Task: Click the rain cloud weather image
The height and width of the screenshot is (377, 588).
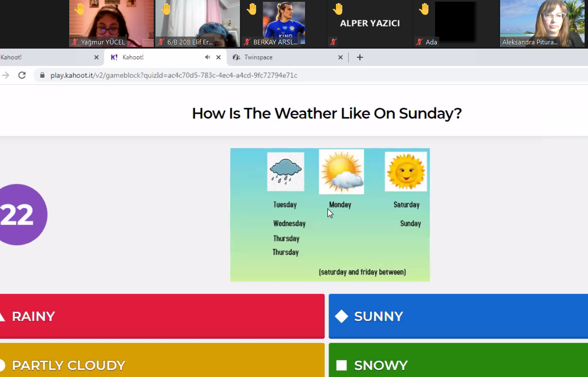Action: (286, 172)
